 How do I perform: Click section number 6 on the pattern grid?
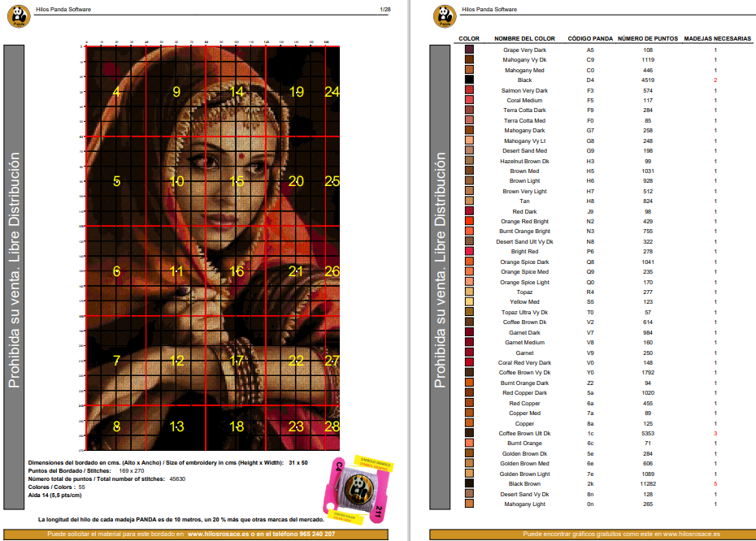click(116, 271)
